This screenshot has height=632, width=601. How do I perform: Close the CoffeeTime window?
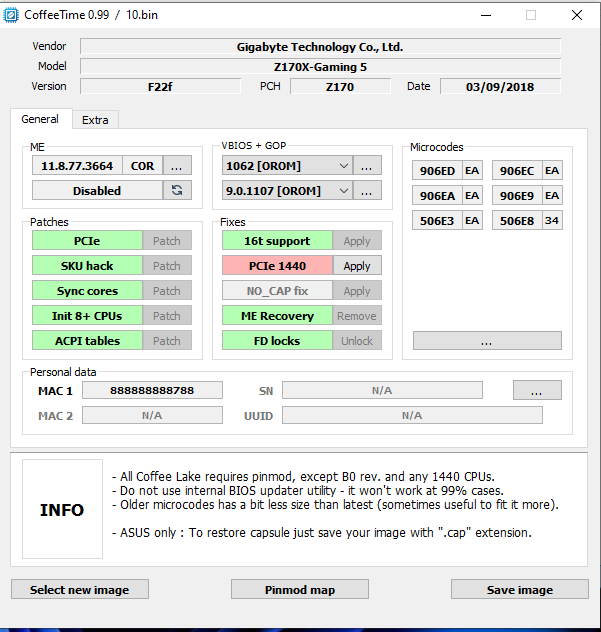click(x=577, y=15)
